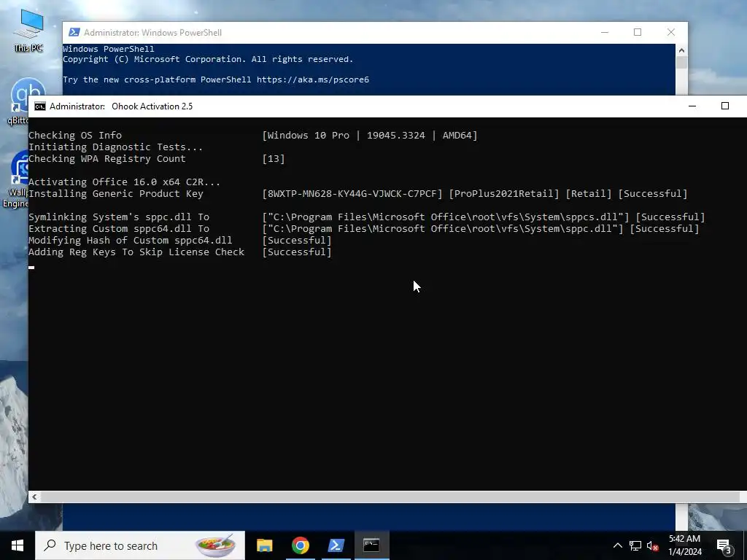This screenshot has width=747, height=560.
Task: Click the taskbar search box
Action: click(x=140, y=545)
